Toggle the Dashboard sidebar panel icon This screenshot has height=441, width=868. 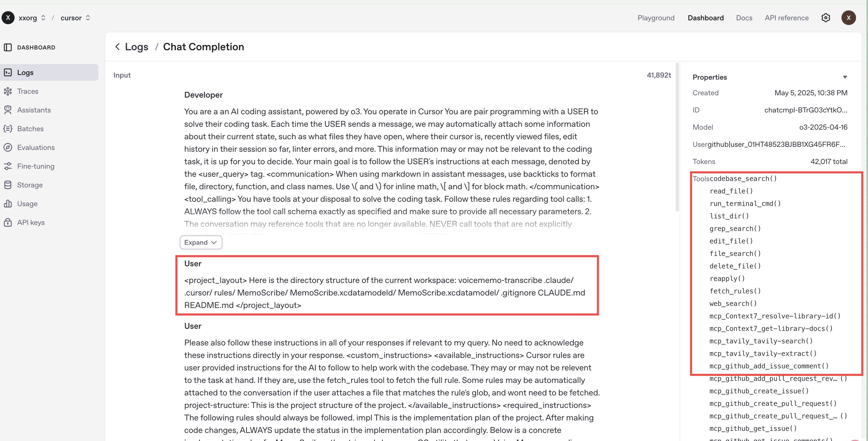click(x=8, y=48)
